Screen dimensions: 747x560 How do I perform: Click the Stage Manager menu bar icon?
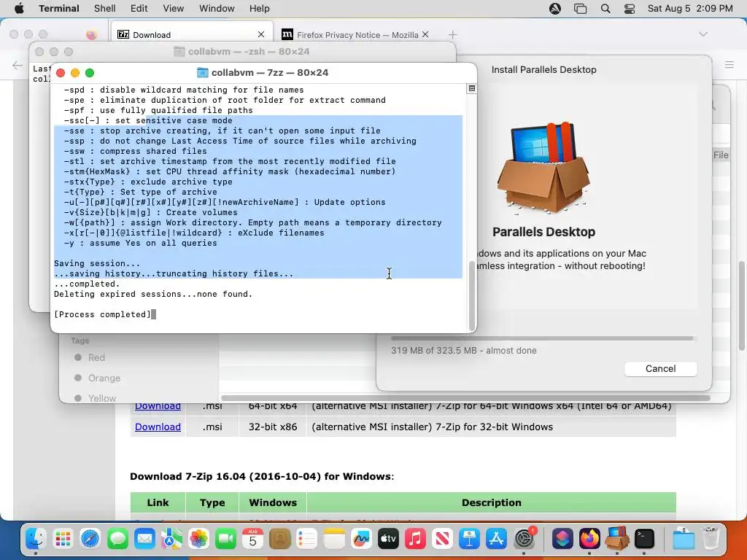(580, 9)
